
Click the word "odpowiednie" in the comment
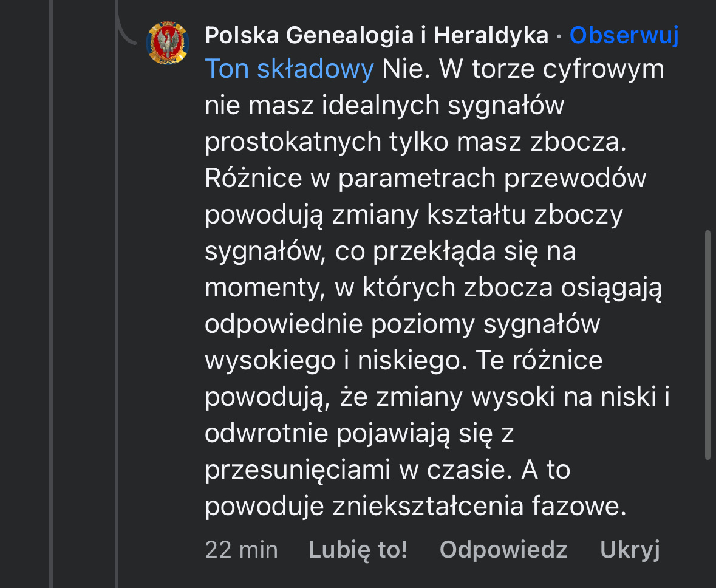[x=282, y=324]
